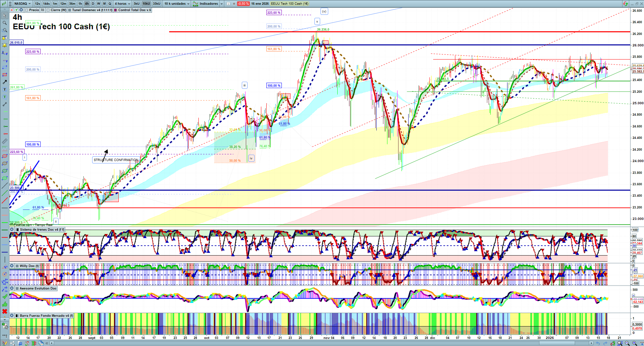Select the green thumbs-up icon tool
This screenshot has width=644, height=346.
click(5, 304)
